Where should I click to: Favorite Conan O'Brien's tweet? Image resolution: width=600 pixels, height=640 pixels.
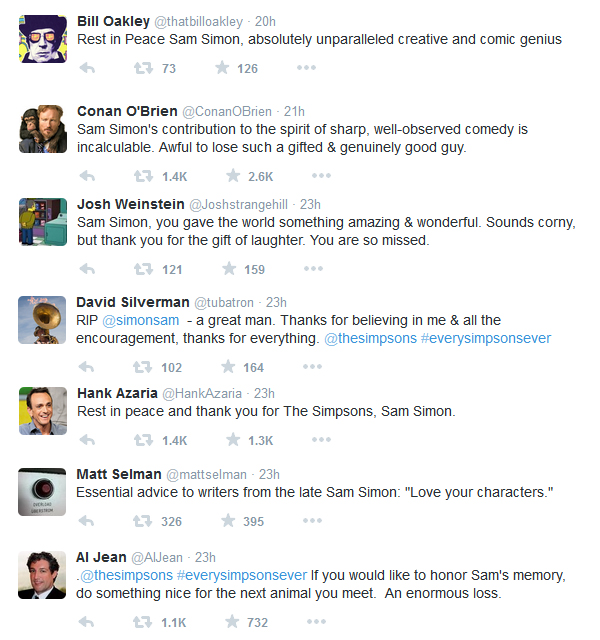(x=232, y=176)
